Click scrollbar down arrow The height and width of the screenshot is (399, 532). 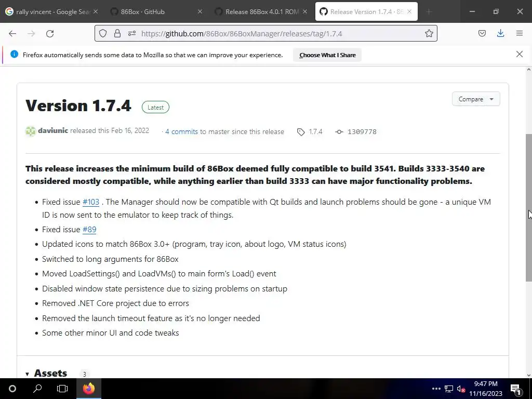tap(528, 375)
